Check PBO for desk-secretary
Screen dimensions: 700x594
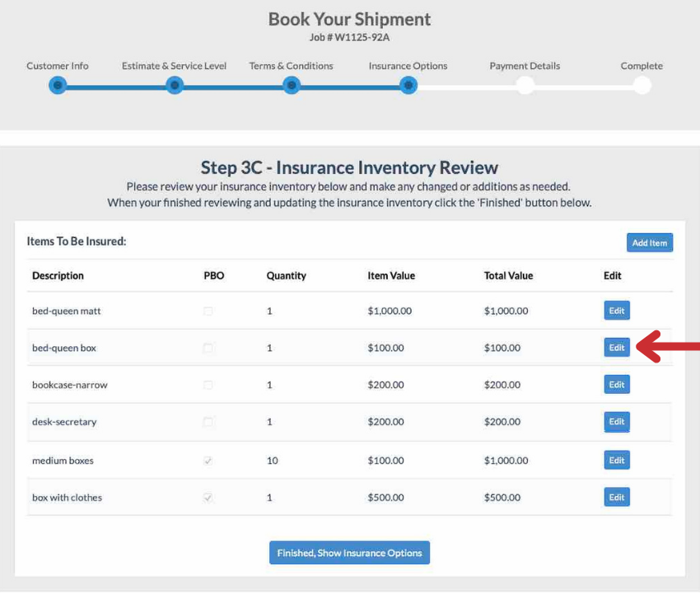point(208,423)
